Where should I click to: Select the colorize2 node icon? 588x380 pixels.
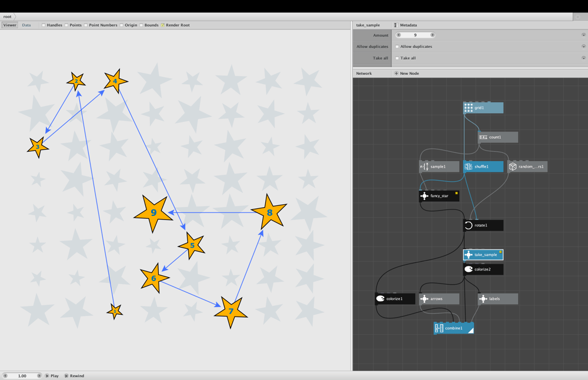tap(469, 269)
